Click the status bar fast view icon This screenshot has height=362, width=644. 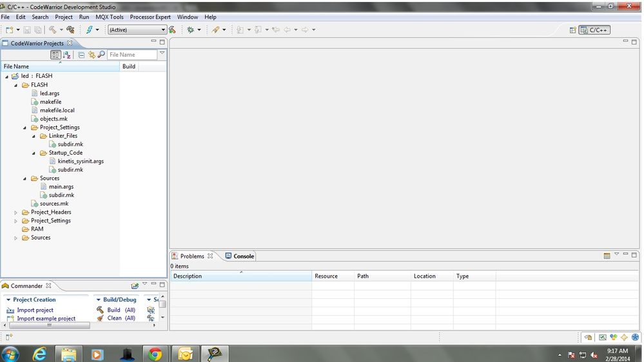(9, 337)
